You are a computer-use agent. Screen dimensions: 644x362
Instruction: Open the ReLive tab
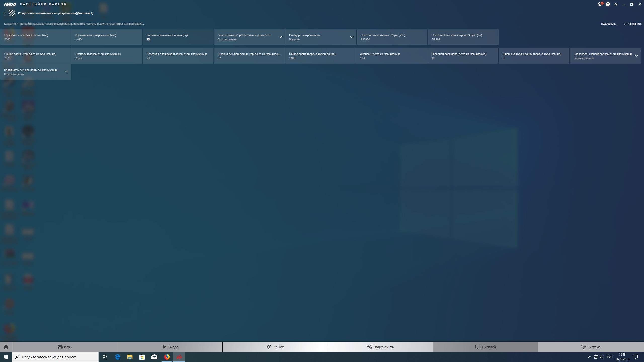[x=275, y=347]
